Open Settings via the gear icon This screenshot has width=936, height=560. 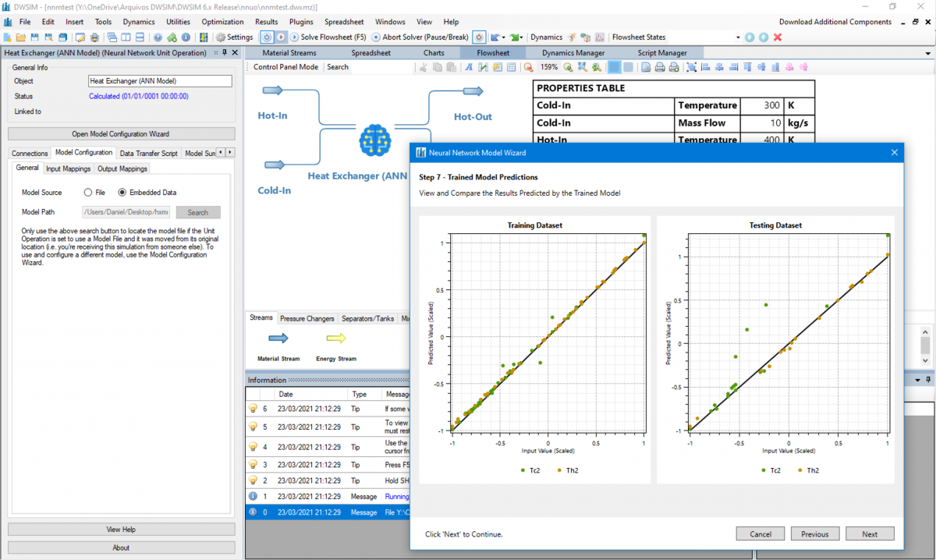221,37
